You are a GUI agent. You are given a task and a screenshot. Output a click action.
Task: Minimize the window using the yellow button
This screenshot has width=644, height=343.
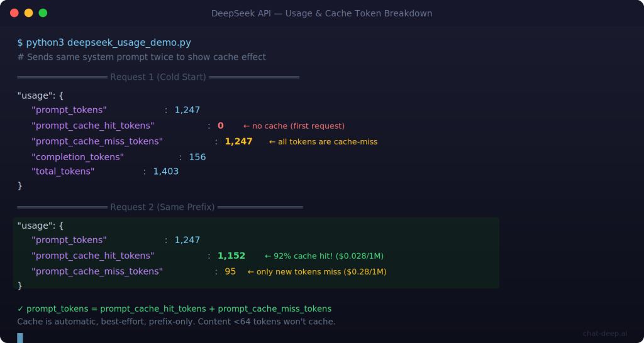point(29,13)
